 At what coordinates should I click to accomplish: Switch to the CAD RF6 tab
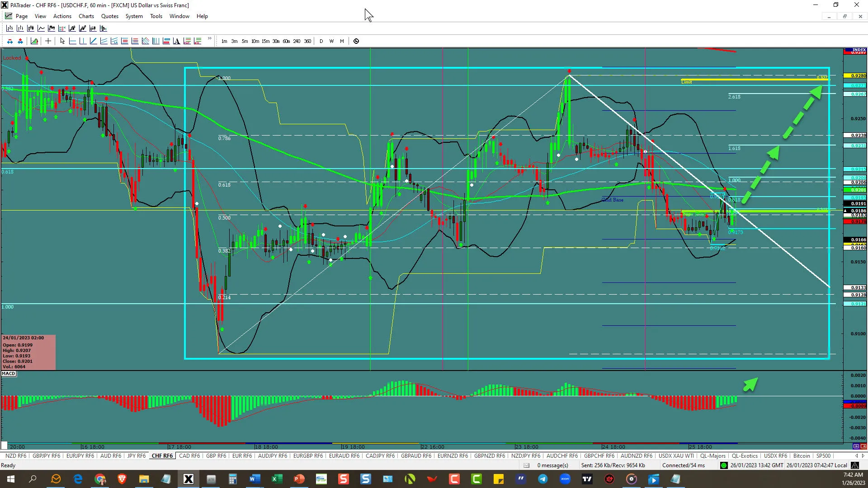pyautogui.click(x=189, y=456)
